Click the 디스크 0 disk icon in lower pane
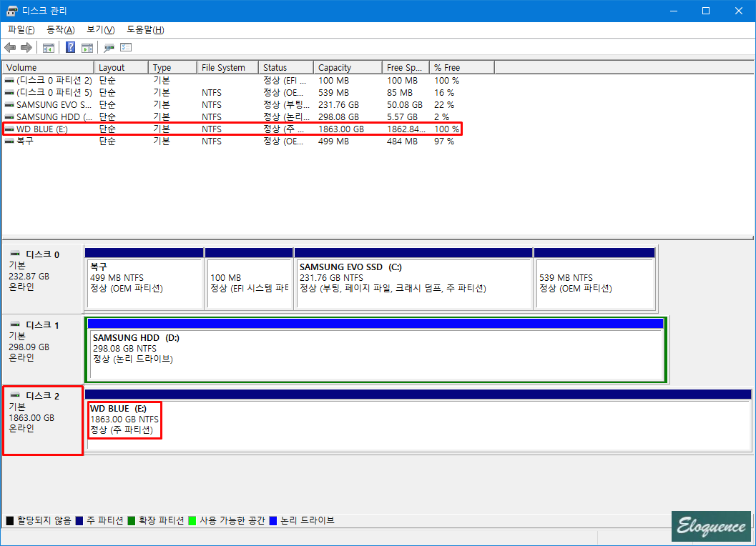Screen dimensions: 756x546 [x=15, y=254]
